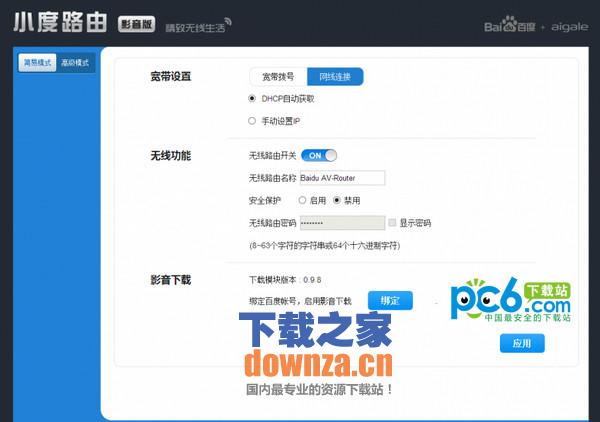600x422 pixels.
Task: Click the 影音版 badge in header
Action: tap(137, 24)
